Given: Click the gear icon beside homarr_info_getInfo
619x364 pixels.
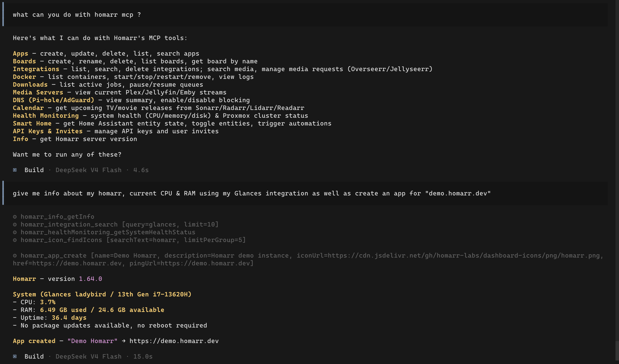Looking at the screenshot, I should pos(15,217).
